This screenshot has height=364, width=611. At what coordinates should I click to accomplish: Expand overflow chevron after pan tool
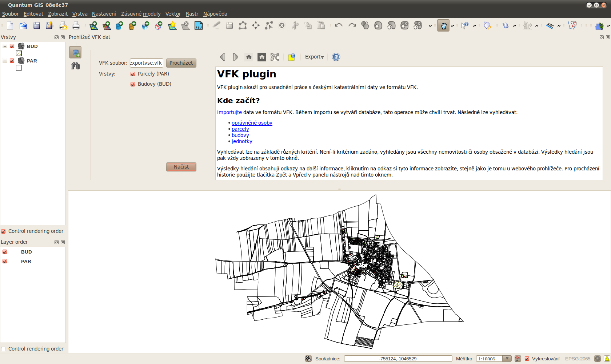452,25
